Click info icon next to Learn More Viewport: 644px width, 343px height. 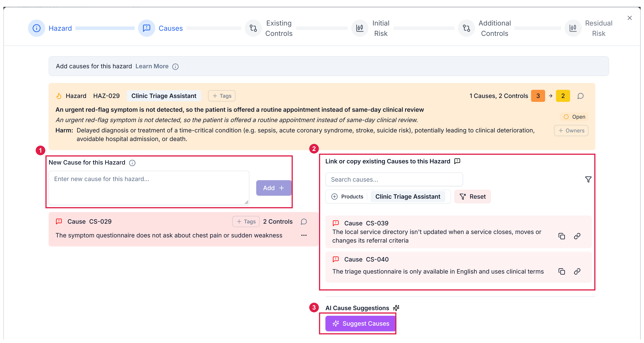[175, 67]
